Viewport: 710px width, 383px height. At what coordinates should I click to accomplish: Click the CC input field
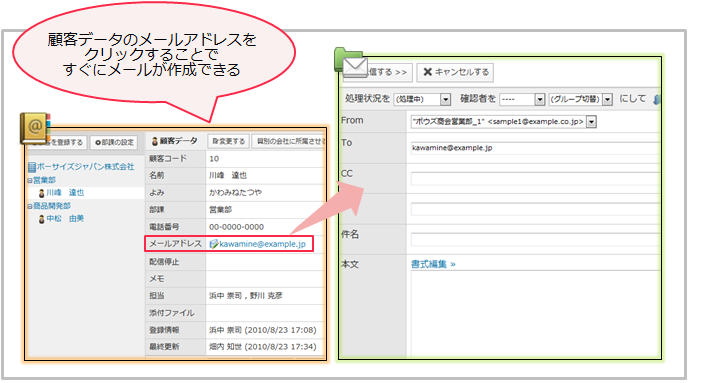(x=535, y=178)
